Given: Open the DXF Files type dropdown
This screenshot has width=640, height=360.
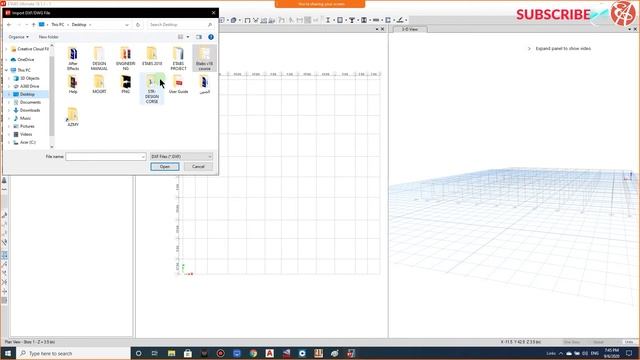Looking at the screenshot, I should click(x=181, y=156).
